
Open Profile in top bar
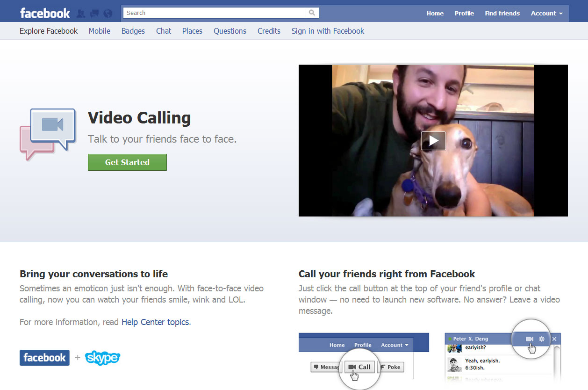pos(464,13)
